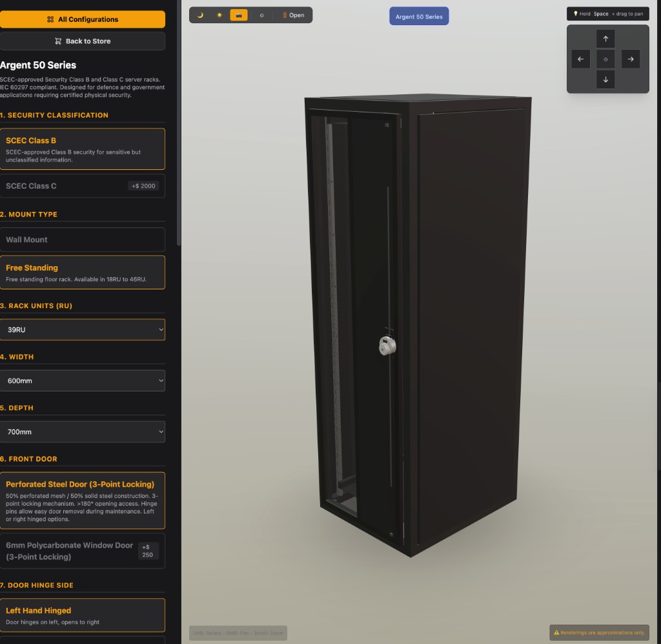
Task: Open the Depth 700mm dropdown
Action: pos(82,431)
